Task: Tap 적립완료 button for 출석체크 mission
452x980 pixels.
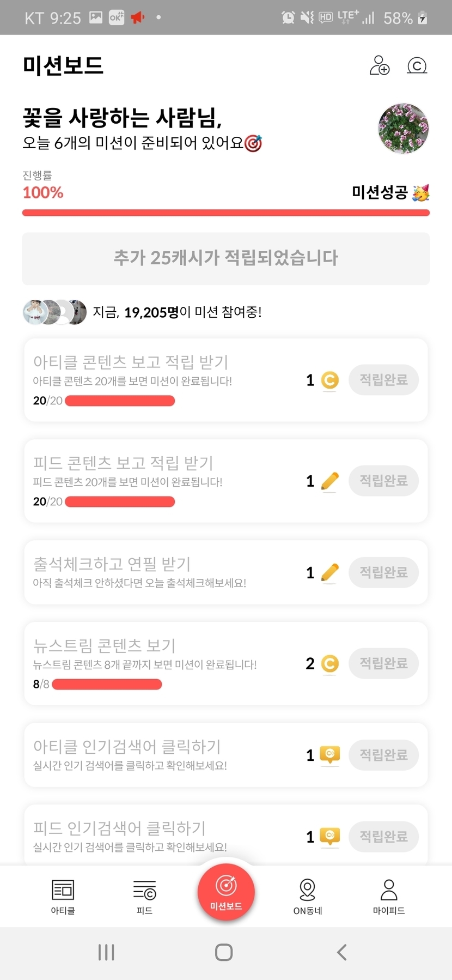Action: pos(383,572)
